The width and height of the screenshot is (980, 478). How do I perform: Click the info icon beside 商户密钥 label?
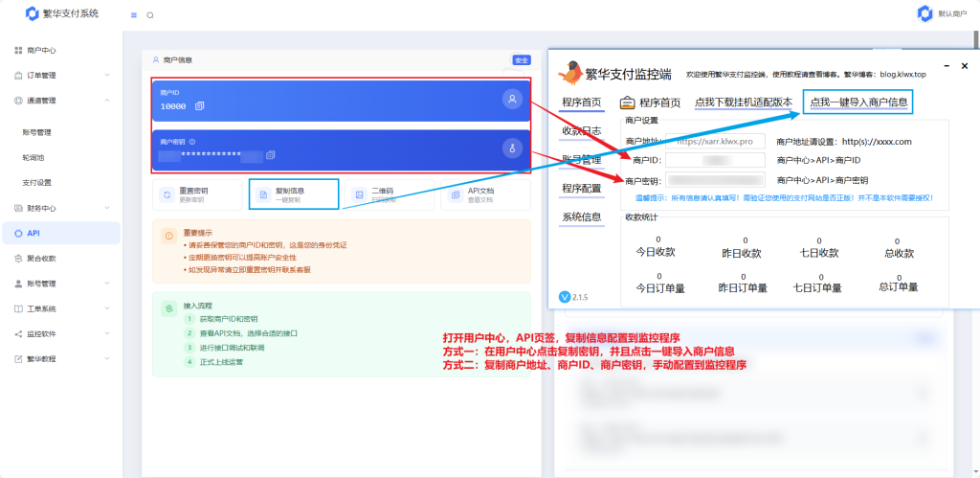pyautogui.click(x=192, y=142)
